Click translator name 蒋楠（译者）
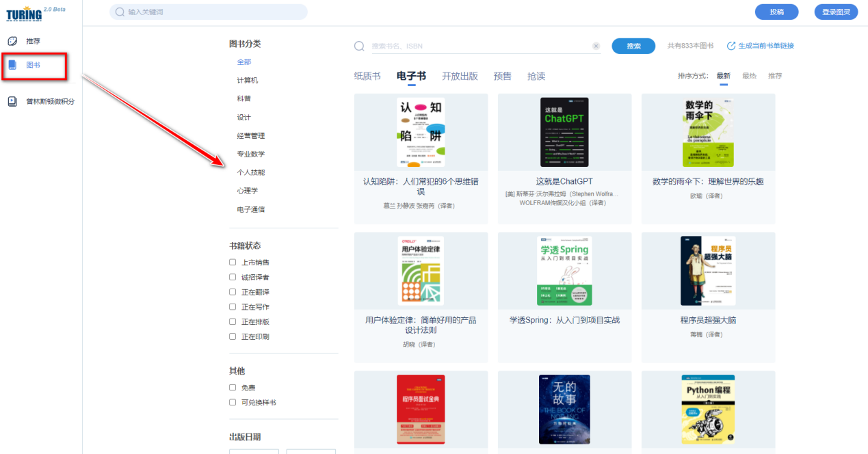The height and width of the screenshot is (454, 868). [x=707, y=334]
